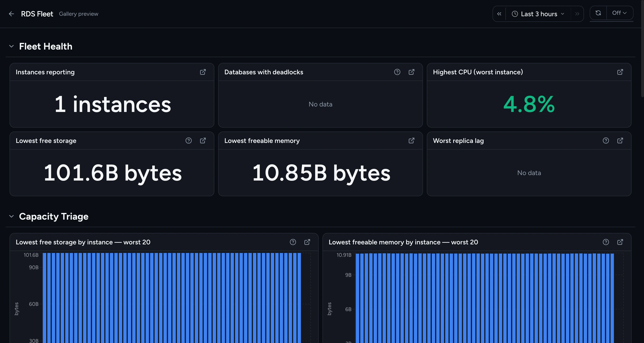This screenshot has width=644, height=343.
Task: Click the page vertical scrollbar
Action: tap(642, 49)
